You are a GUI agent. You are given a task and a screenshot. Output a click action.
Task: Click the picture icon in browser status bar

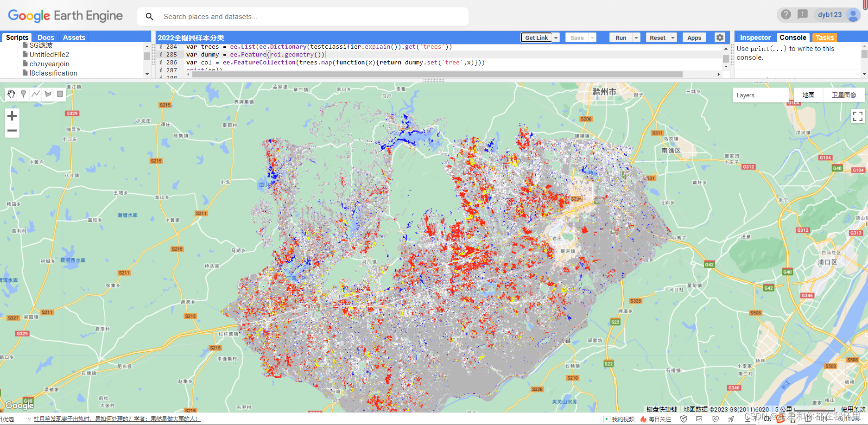pyautogui.click(x=699, y=419)
